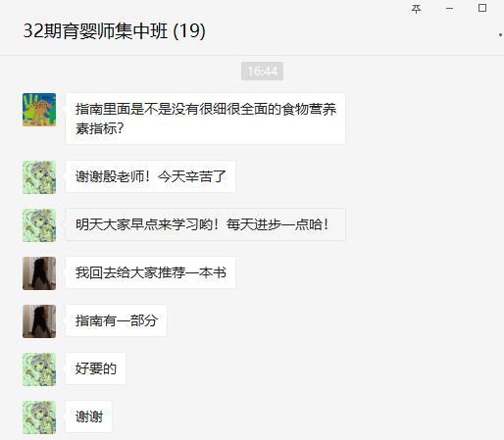The width and height of the screenshot is (504, 440).
Task: Click the '谢谢殷老师！今天辛苦了' bubble
Action: [150, 176]
